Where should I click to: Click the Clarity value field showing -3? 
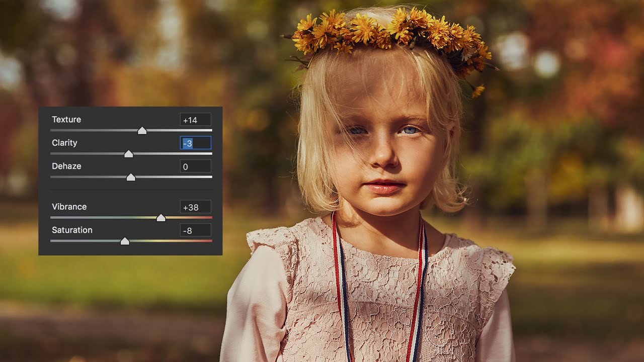click(x=195, y=143)
